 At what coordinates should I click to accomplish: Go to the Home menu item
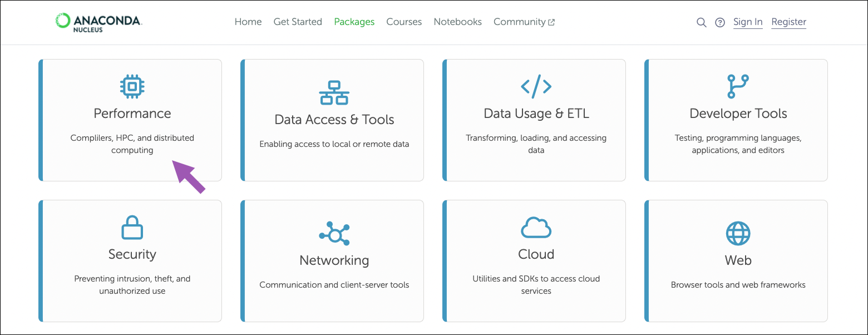coord(248,22)
